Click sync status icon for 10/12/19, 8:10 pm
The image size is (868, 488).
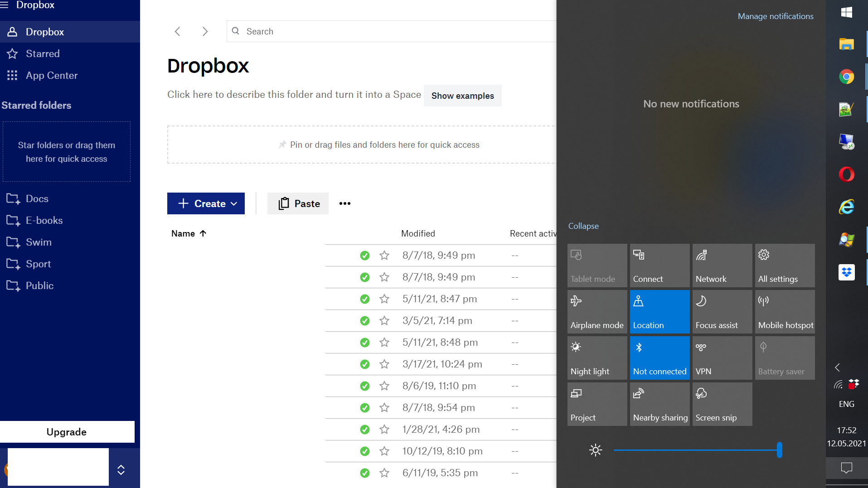pyautogui.click(x=365, y=451)
